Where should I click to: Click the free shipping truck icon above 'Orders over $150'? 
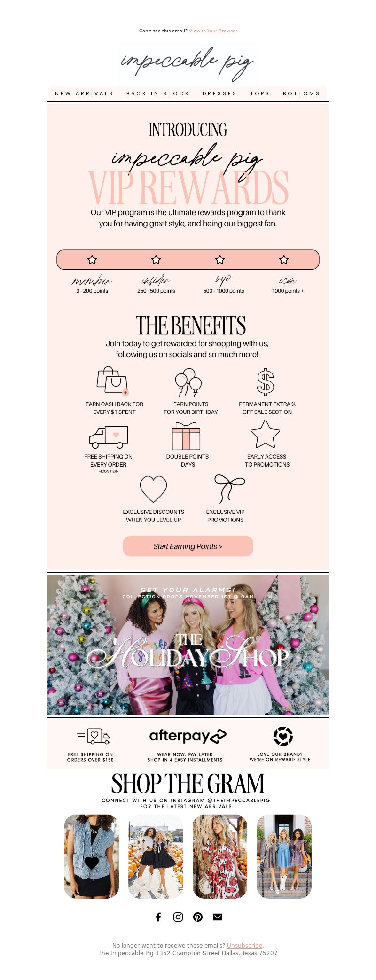pos(94,736)
